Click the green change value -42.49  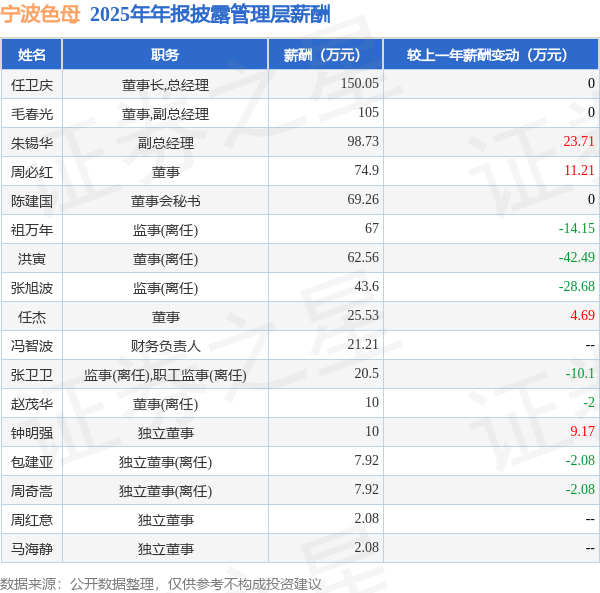coord(576,258)
